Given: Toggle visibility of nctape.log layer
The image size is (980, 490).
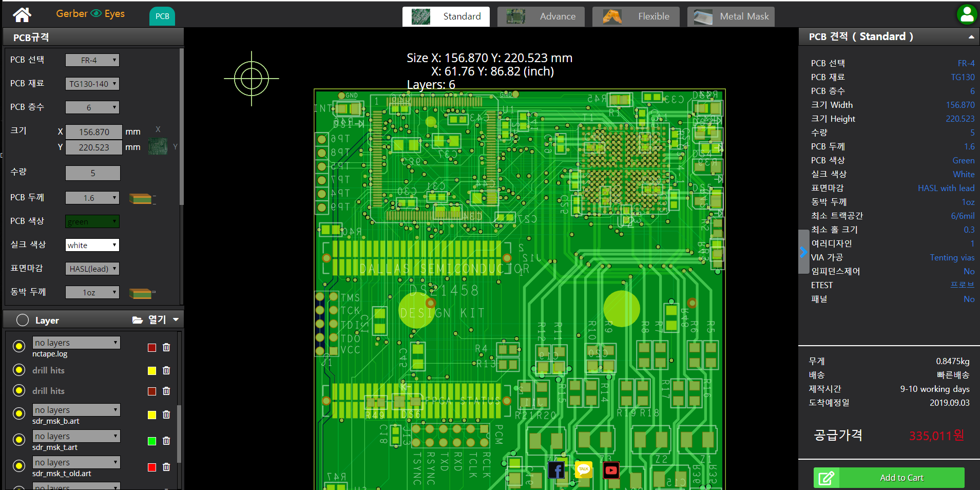Looking at the screenshot, I should [19, 346].
